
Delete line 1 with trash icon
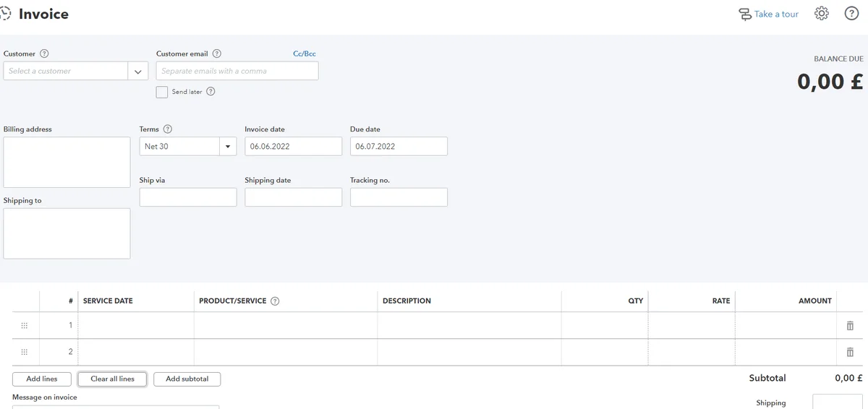point(850,325)
